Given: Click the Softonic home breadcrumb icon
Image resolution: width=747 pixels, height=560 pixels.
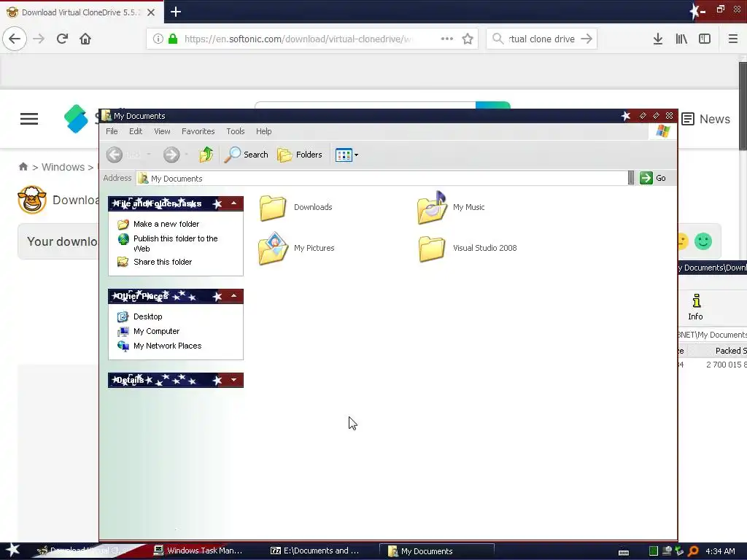Looking at the screenshot, I should (x=23, y=167).
